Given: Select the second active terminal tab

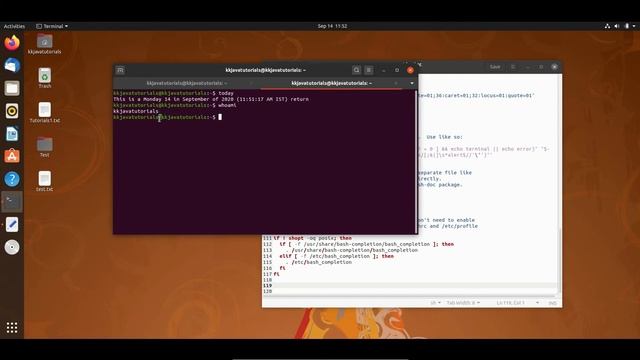Looking at the screenshot, I should [x=331, y=83].
